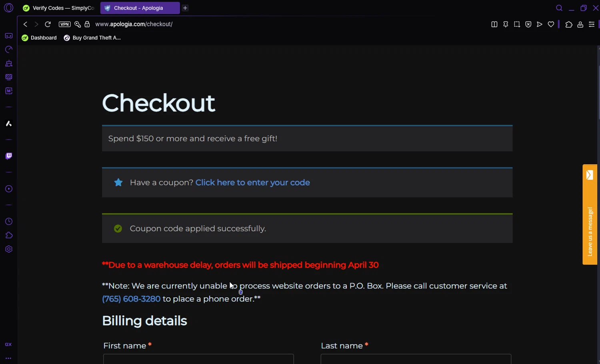Open the Dashboard bookmark
The image size is (600, 364).
point(39,38)
